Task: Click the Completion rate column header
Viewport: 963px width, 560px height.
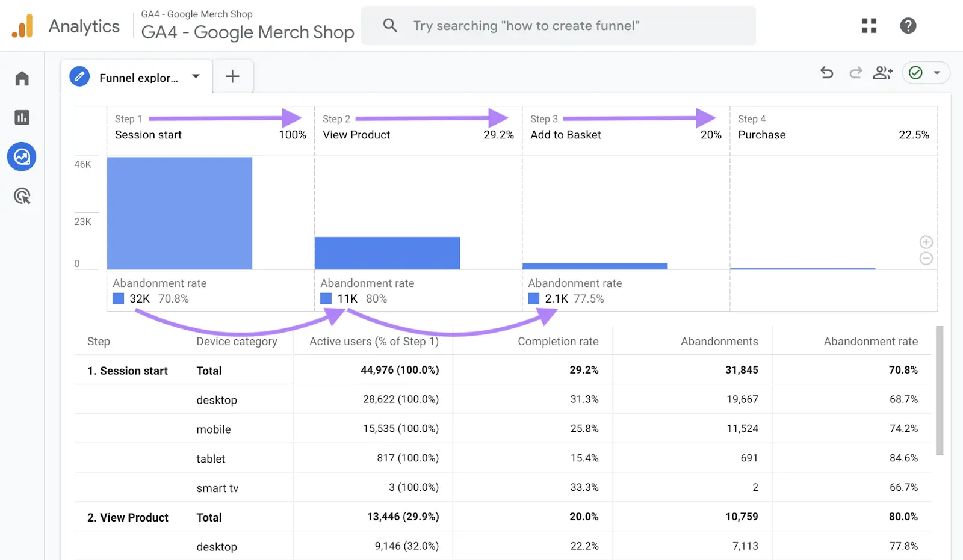Action: pyautogui.click(x=558, y=342)
